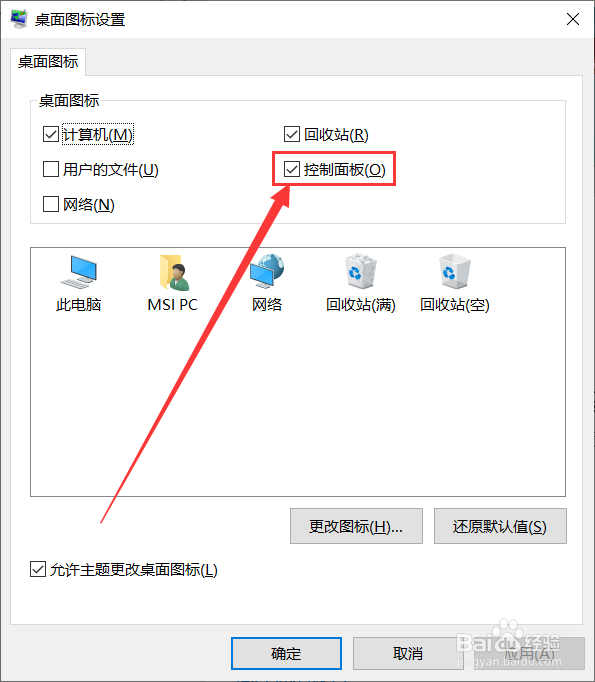This screenshot has height=682, width=595.
Task: Enable the 网络(N) checkbox
Action: 51,204
